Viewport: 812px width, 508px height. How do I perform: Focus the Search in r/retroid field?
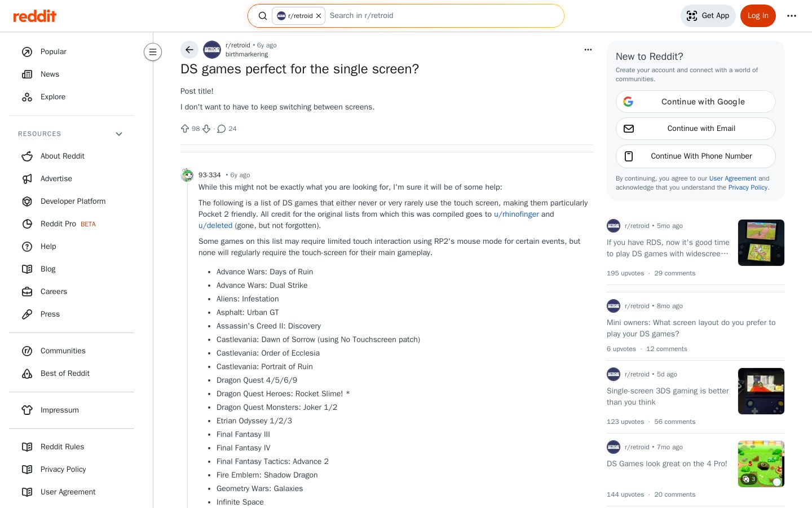pos(443,16)
